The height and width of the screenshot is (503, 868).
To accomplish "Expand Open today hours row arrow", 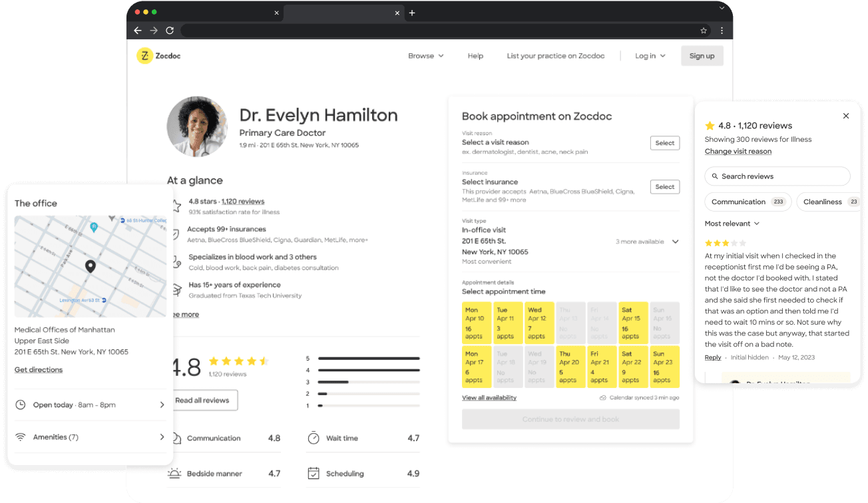I will coord(162,405).
